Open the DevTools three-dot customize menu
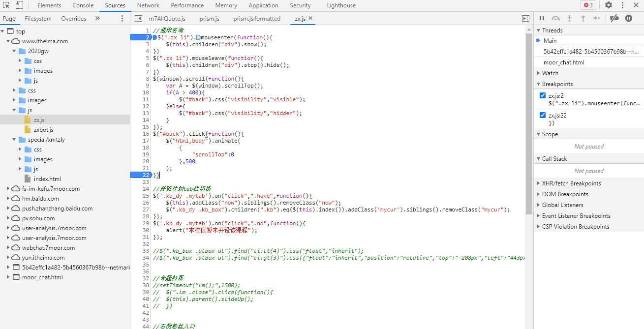644x329 pixels. [x=622, y=5]
